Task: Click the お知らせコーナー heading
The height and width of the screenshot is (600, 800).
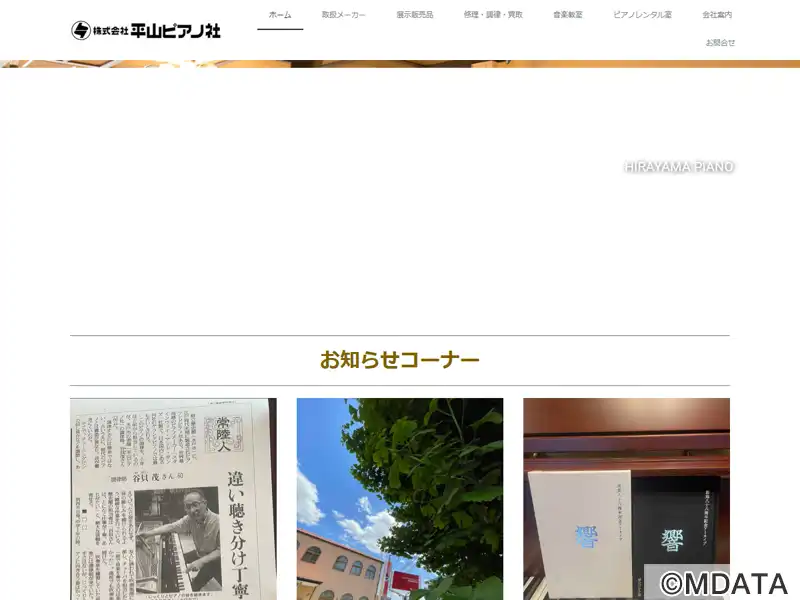Action: (400, 360)
